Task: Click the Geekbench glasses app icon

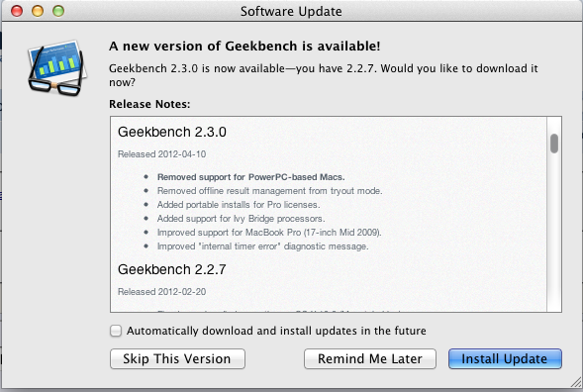Action: (x=56, y=68)
